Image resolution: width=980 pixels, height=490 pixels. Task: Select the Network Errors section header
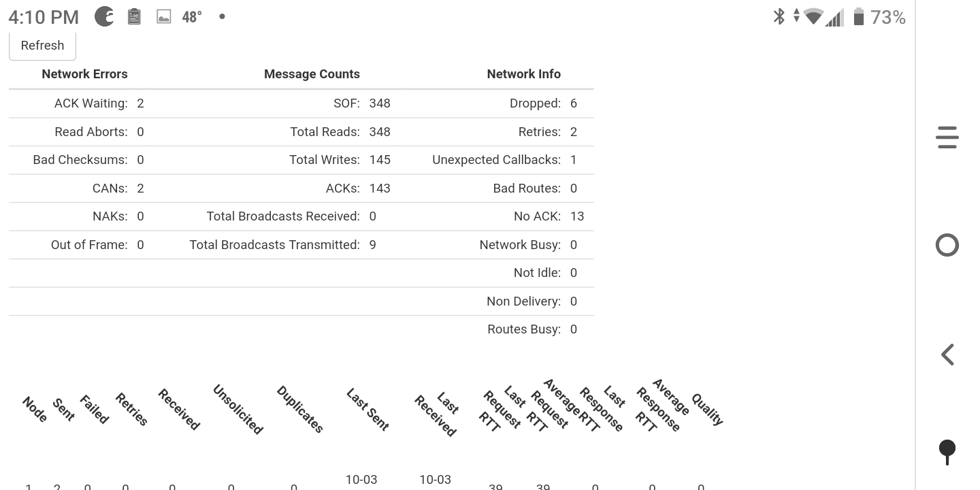[x=84, y=73]
